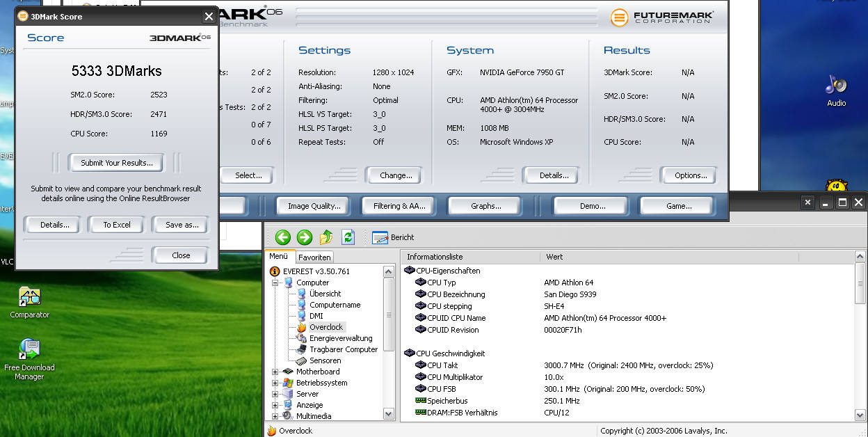Viewport: 868px width, 437px height.
Task: Open the Graphs tool in 3DMark
Action: pyautogui.click(x=485, y=206)
